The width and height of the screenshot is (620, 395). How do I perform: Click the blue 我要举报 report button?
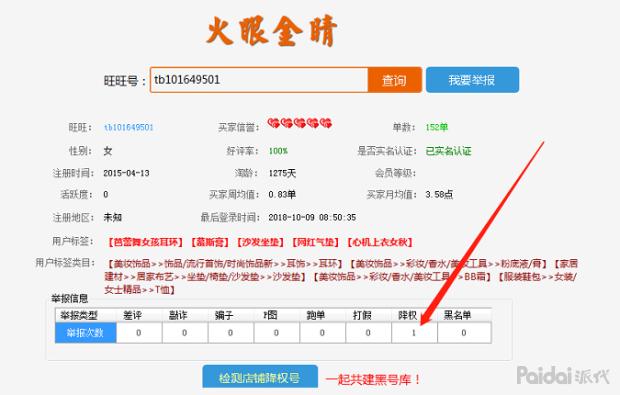pyautogui.click(x=472, y=80)
